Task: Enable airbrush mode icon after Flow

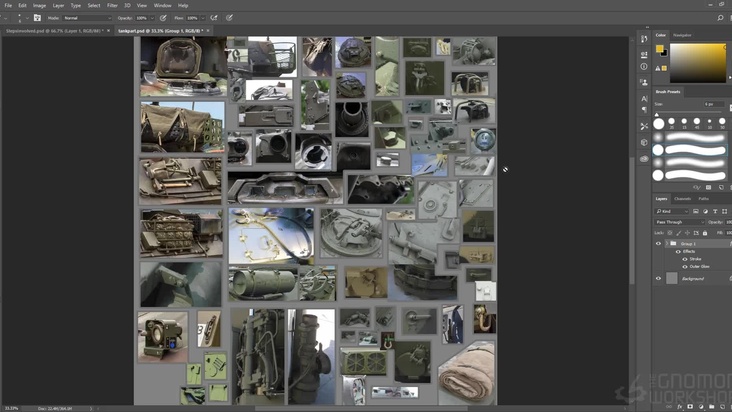Action: (x=214, y=18)
